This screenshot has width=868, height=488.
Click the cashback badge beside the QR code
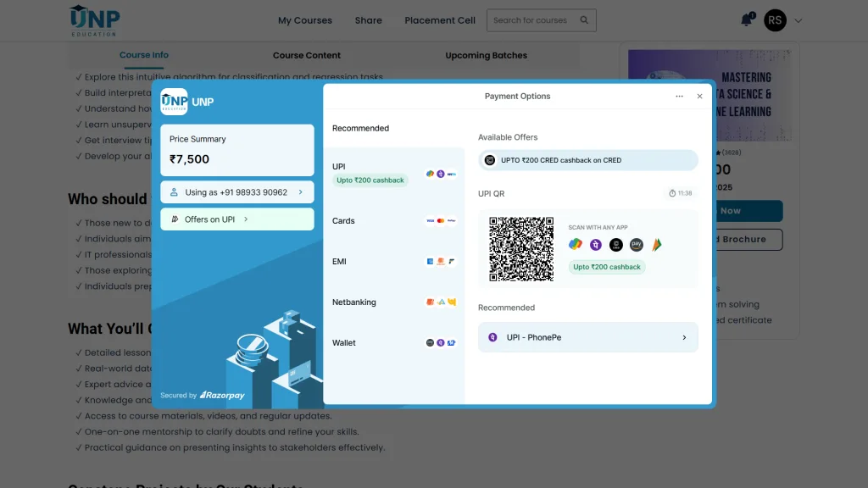click(607, 267)
